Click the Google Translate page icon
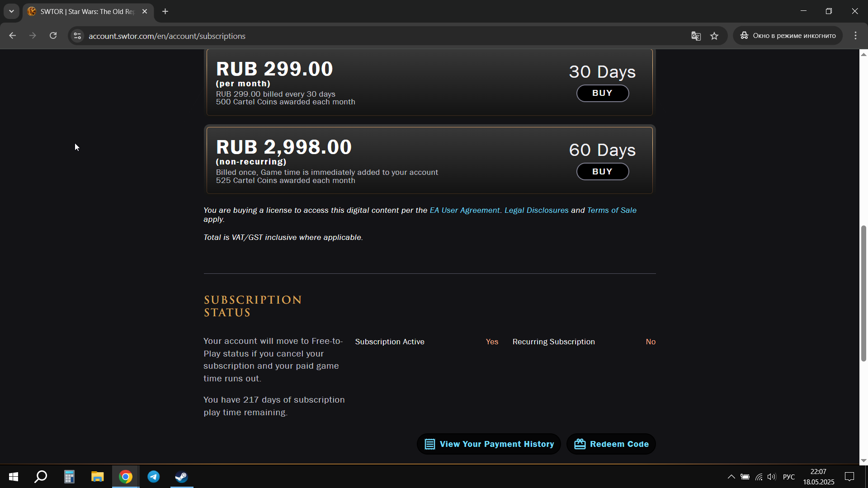 click(696, 36)
